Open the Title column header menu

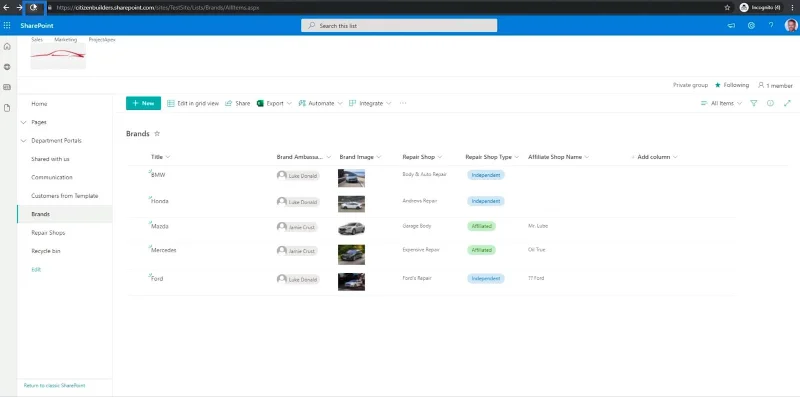[161, 157]
